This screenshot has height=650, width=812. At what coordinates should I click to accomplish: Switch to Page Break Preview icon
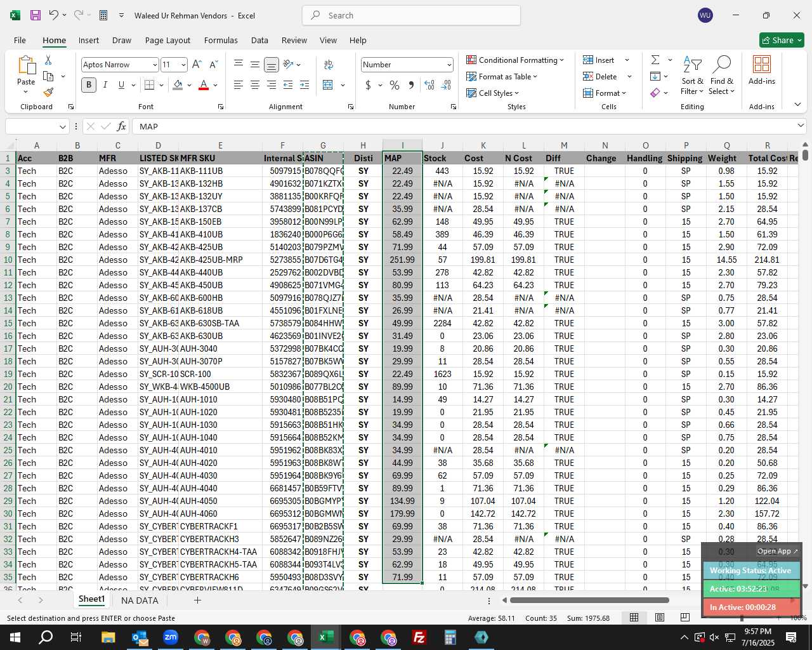click(684, 618)
